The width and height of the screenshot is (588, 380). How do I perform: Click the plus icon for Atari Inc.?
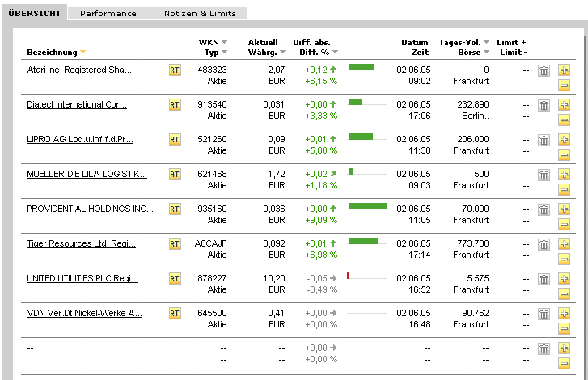tap(564, 70)
